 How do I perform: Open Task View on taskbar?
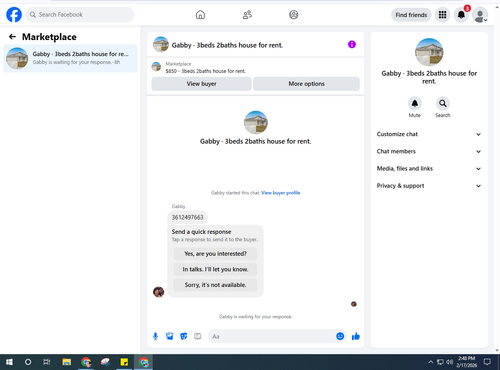coord(47,362)
